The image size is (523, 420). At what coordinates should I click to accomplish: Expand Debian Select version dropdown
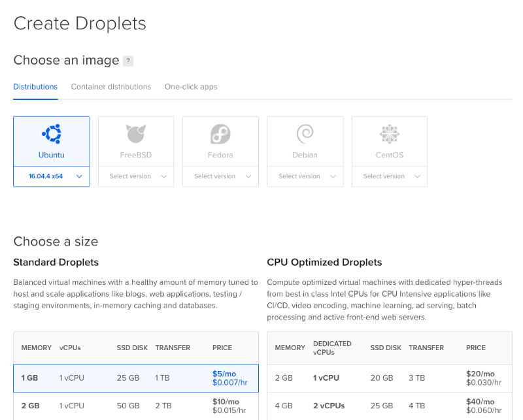[305, 176]
